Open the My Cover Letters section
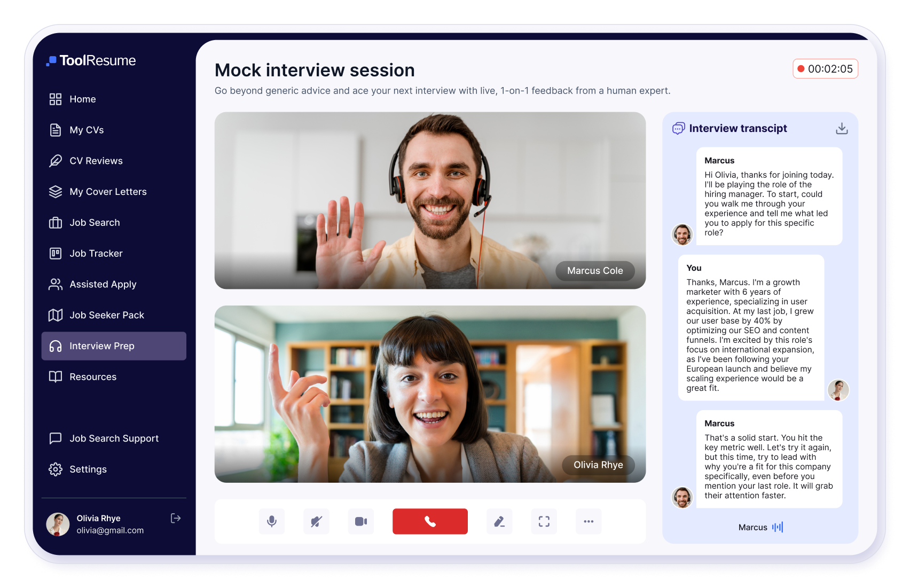This screenshot has height=588, width=910. 108,191
